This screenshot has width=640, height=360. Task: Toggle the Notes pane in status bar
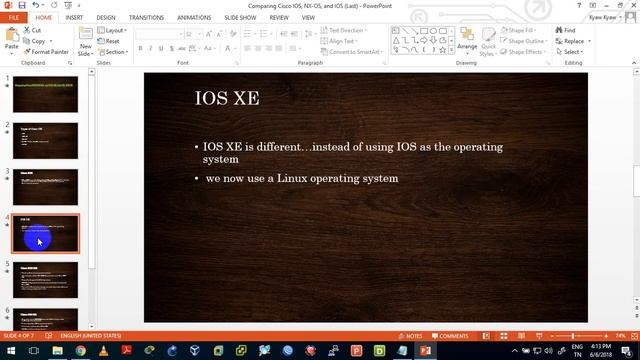tap(410, 336)
